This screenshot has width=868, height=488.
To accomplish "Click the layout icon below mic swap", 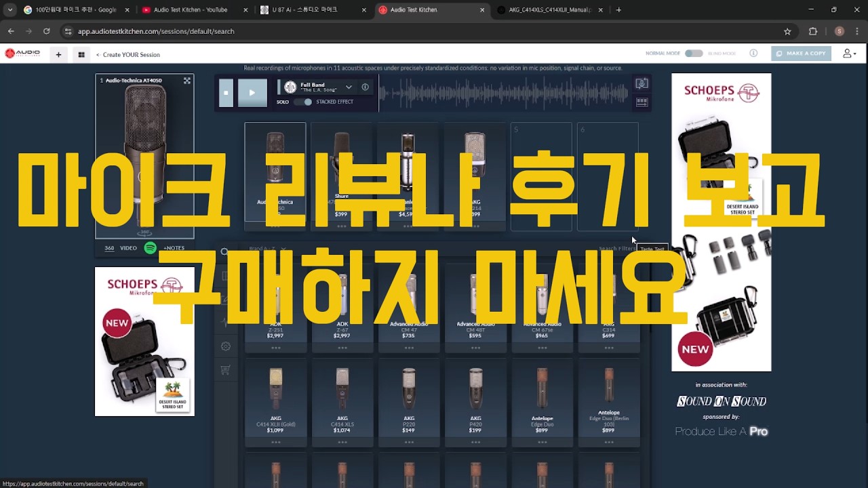I will pos(642,102).
